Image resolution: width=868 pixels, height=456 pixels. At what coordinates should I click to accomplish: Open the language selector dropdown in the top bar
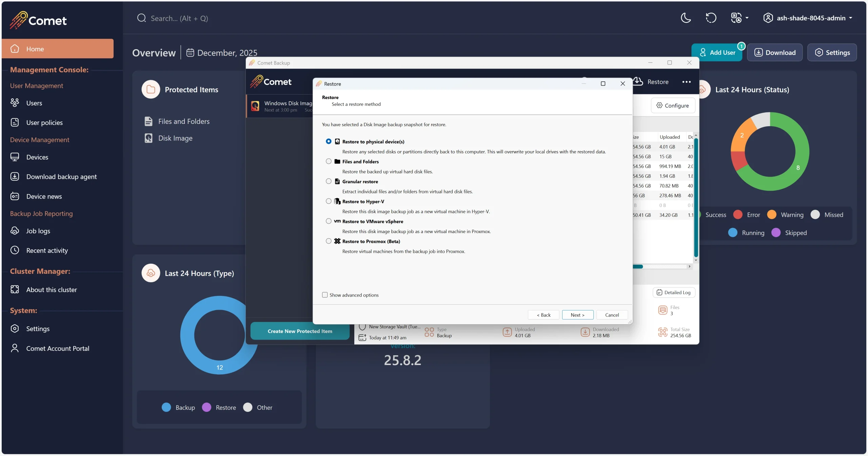coord(739,18)
